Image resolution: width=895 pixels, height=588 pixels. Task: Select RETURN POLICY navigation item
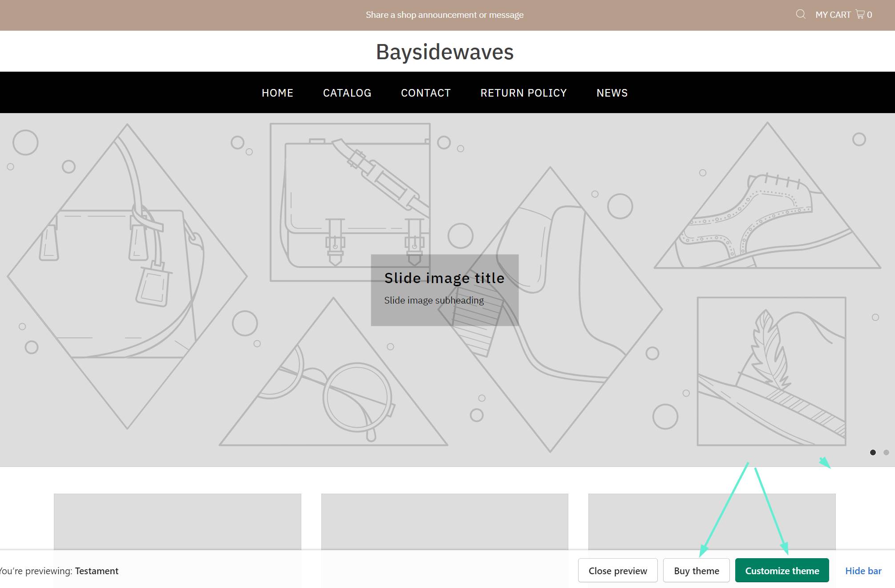(x=523, y=93)
